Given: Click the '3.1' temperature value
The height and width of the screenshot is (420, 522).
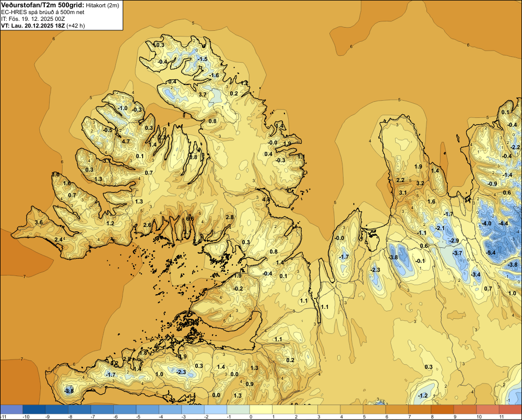Looking at the screenshot, I should (403, 193).
